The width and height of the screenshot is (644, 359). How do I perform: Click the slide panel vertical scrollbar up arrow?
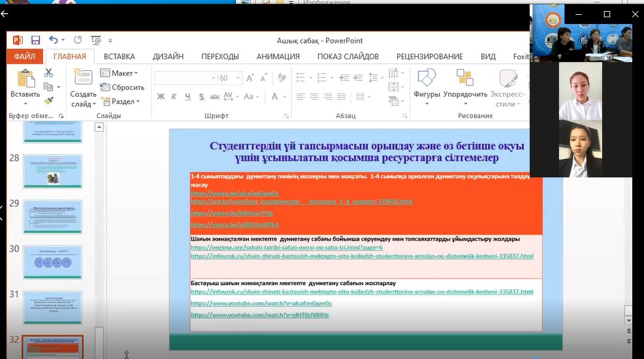[x=99, y=127]
